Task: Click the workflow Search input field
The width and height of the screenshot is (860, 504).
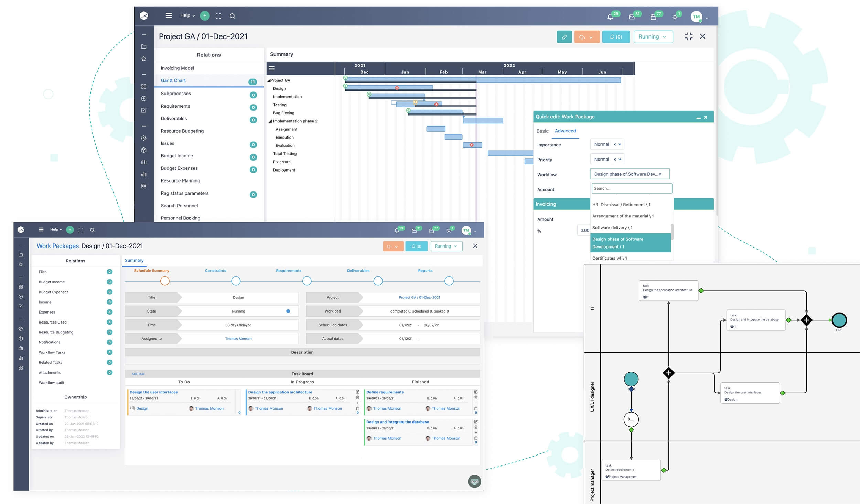Action: click(x=632, y=188)
